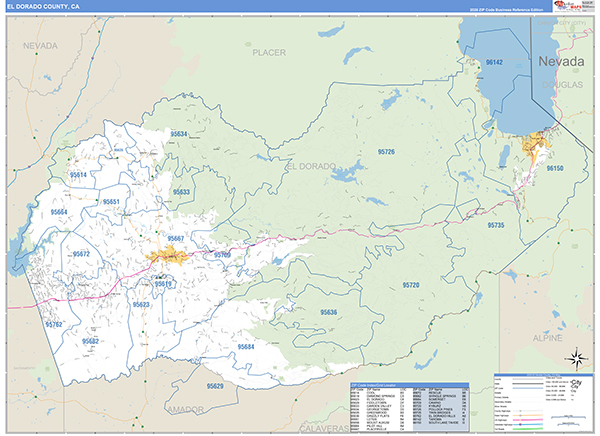Select ZIP code label 95633

(x=181, y=192)
